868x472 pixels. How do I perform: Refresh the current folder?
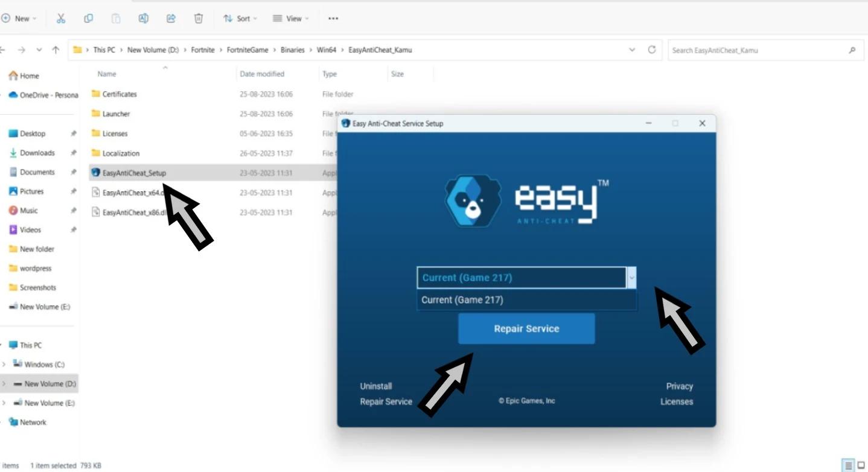(651, 50)
